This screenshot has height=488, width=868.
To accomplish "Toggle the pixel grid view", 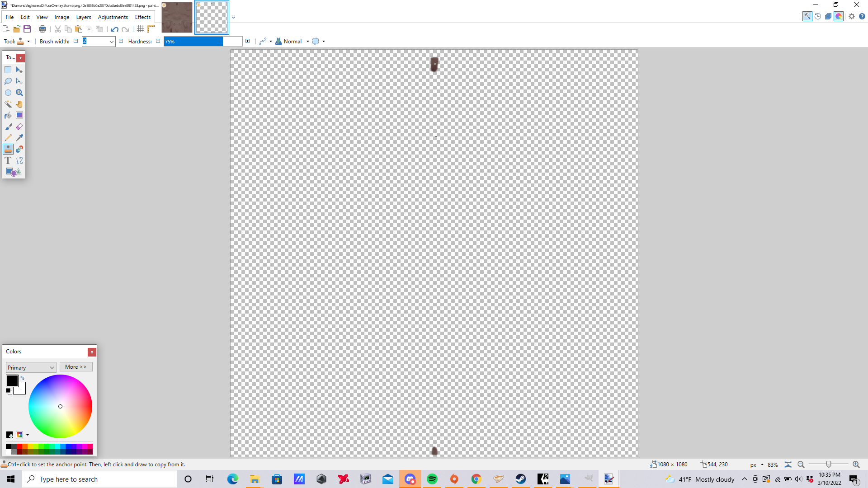I will [x=141, y=29].
